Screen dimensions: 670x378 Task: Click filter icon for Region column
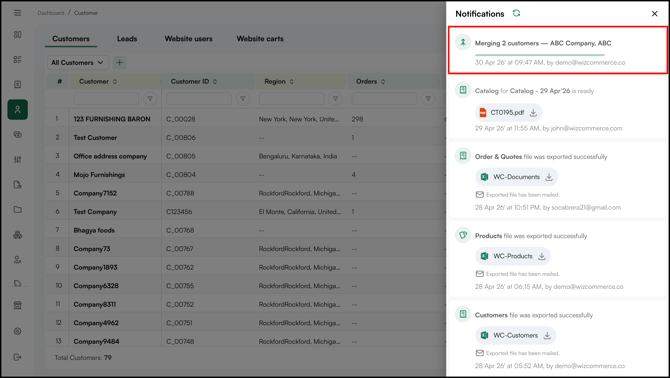pos(335,99)
